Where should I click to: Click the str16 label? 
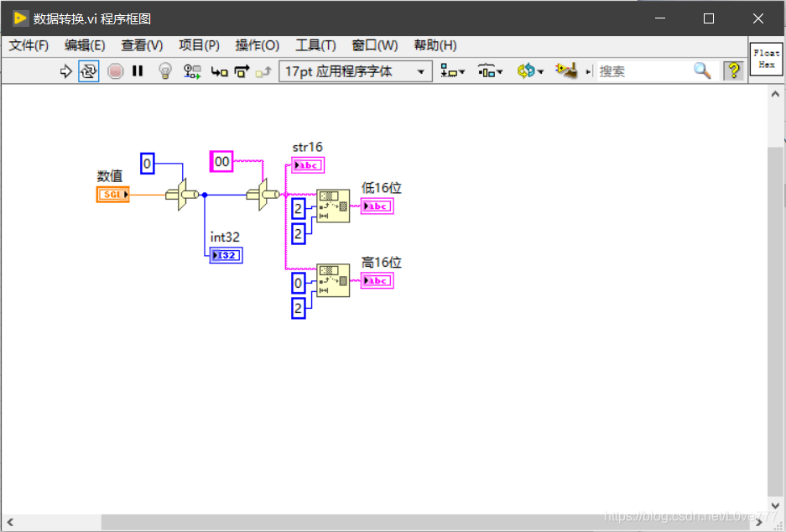click(x=307, y=147)
